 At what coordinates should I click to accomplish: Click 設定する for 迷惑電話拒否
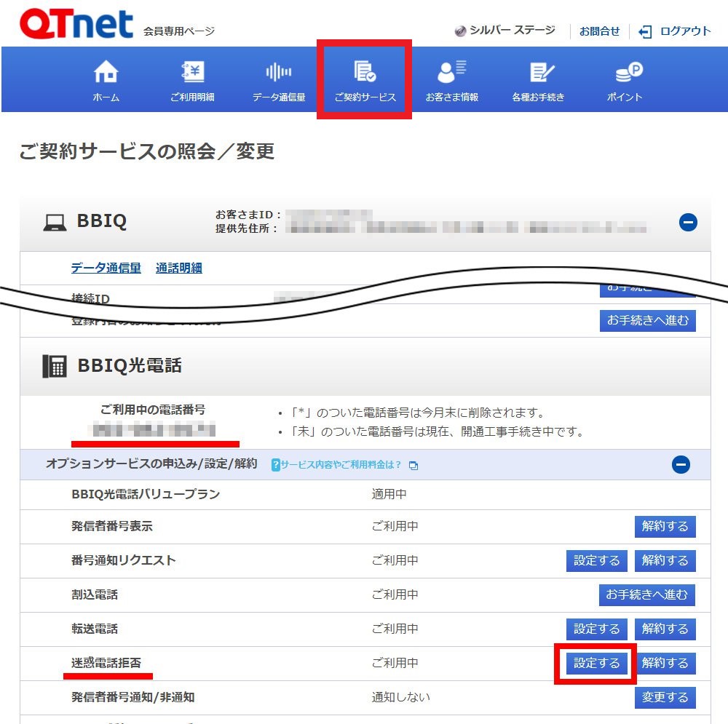click(597, 663)
